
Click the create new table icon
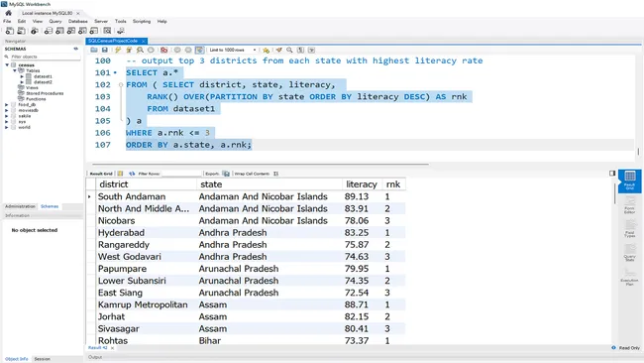(59, 31)
